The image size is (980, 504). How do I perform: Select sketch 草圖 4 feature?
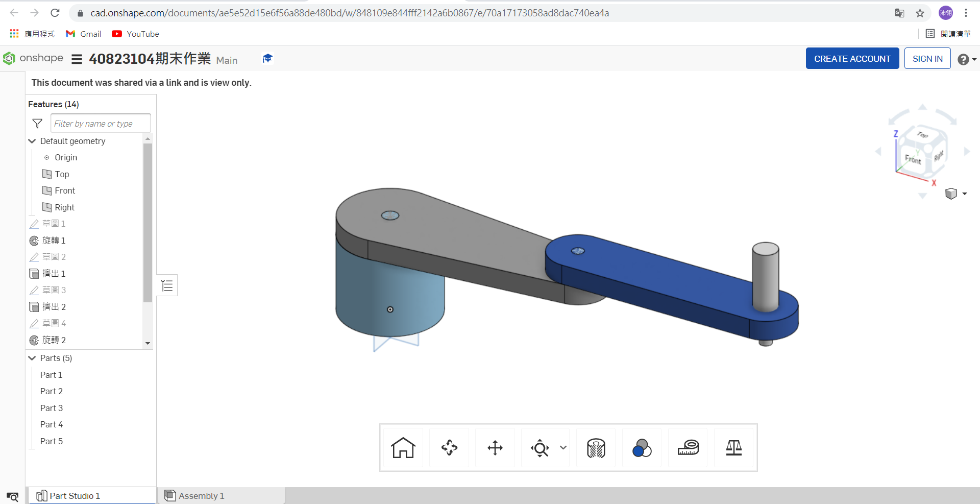54,323
